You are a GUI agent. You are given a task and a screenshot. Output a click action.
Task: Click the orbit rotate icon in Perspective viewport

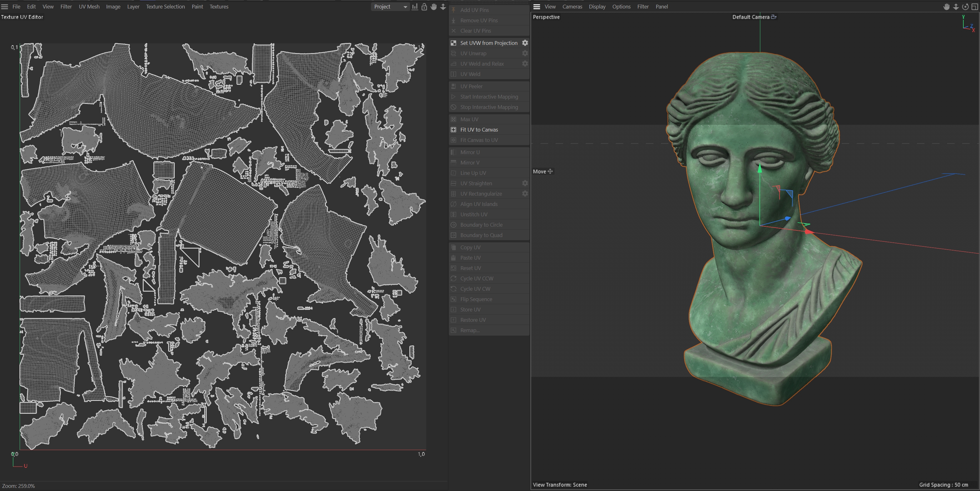tap(965, 7)
